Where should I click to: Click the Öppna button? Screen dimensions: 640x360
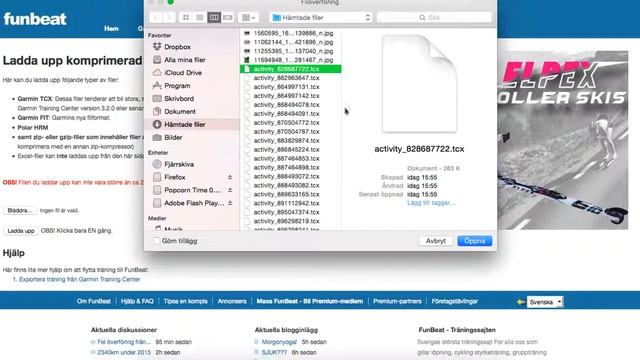coord(474,241)
